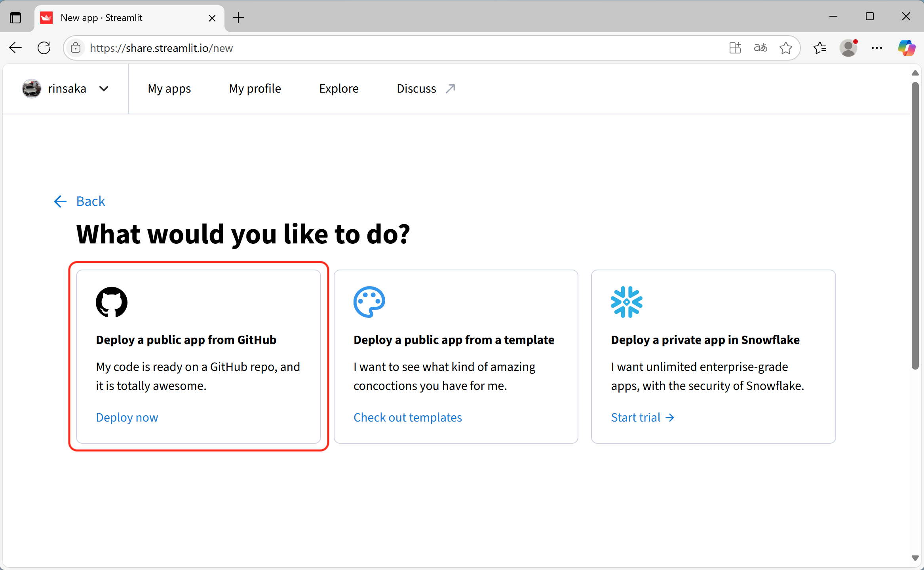Viewport: 924px width, 570px height.
Task: Click the scrollbar down arrow
Action: [915, 558]
